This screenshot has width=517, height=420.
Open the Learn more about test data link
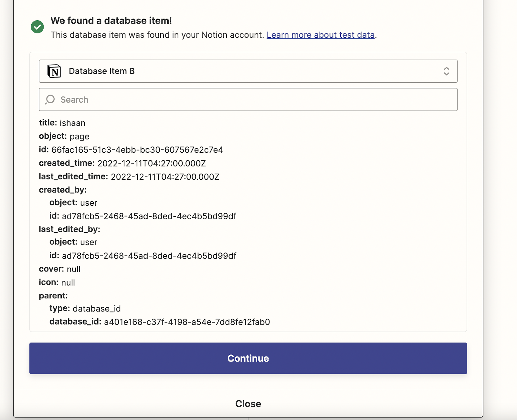pyautogui.click(x=320, y=35)
